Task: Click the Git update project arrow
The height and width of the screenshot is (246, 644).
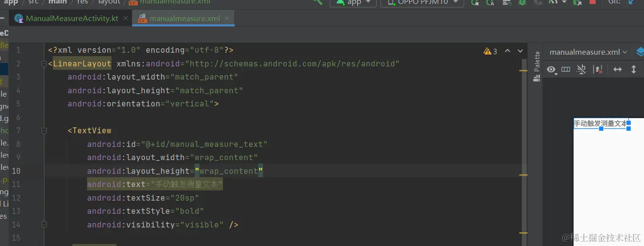Action: [x=631, y=2]
